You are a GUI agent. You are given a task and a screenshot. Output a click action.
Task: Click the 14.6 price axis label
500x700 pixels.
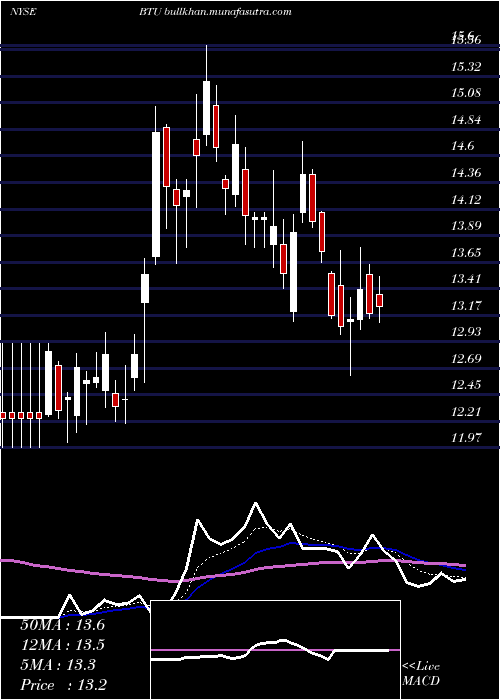point(463,146)
